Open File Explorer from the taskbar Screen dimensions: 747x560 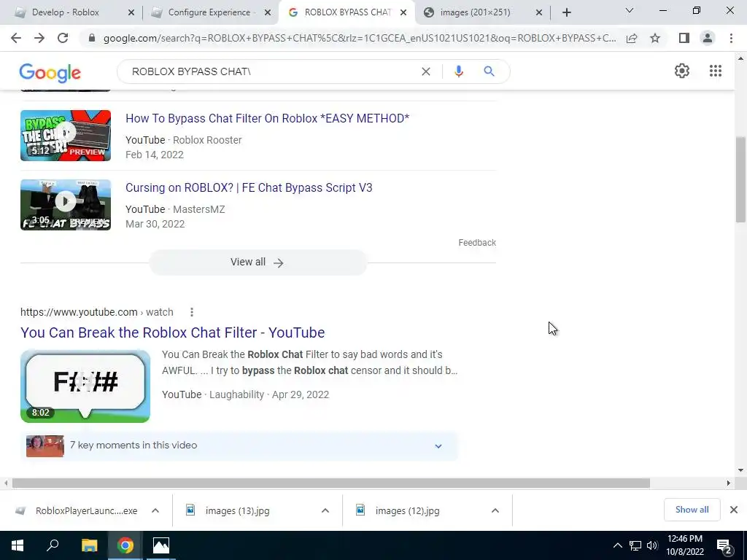(89, 545)
